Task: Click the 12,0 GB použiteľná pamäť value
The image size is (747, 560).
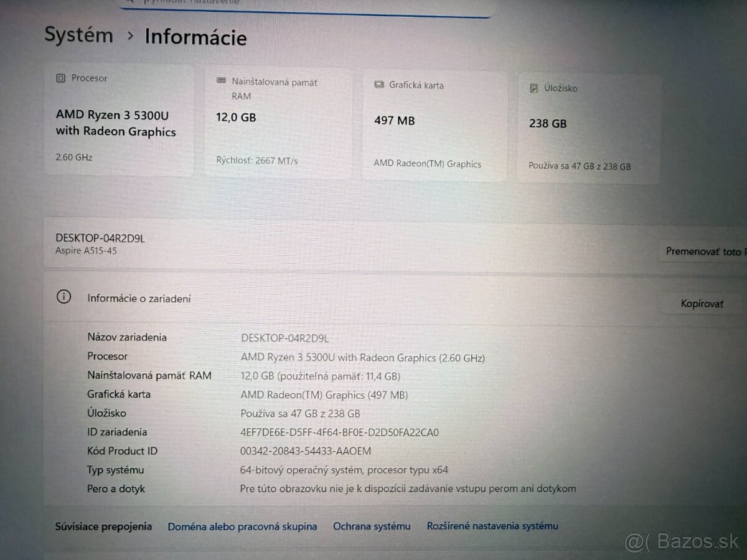Action: pos(321,376)
